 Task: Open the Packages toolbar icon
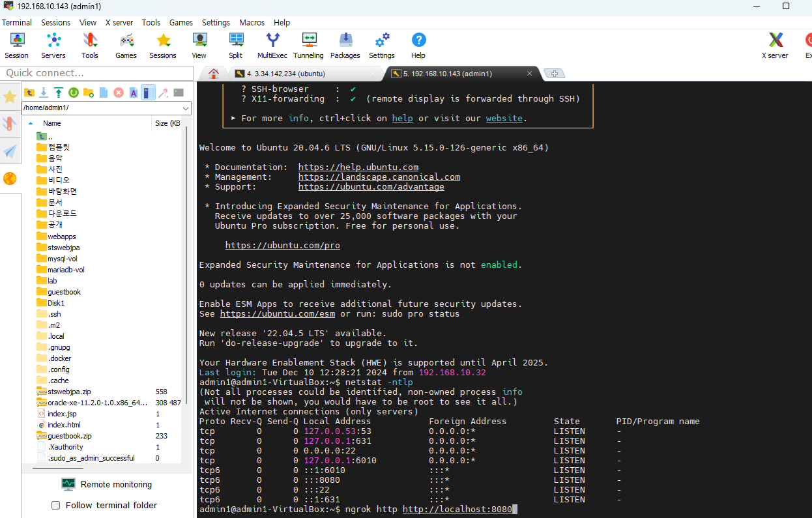click(x=345, y=46)
